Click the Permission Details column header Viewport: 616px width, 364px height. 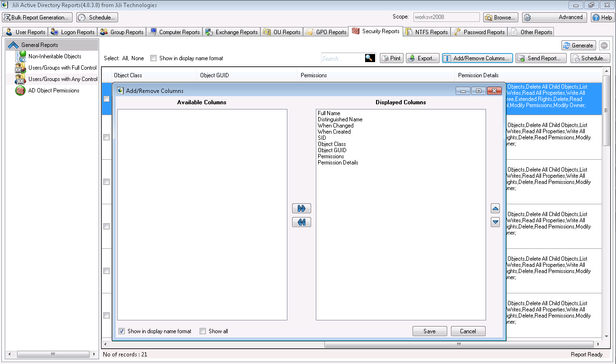pos(528,75)
